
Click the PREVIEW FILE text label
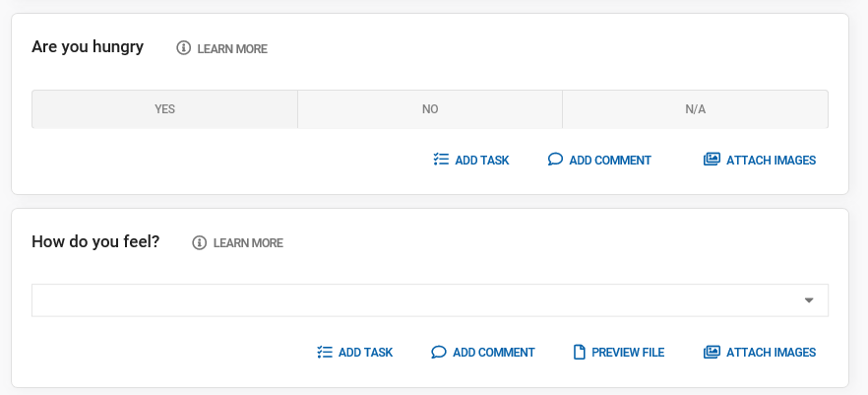coord(628,352)
